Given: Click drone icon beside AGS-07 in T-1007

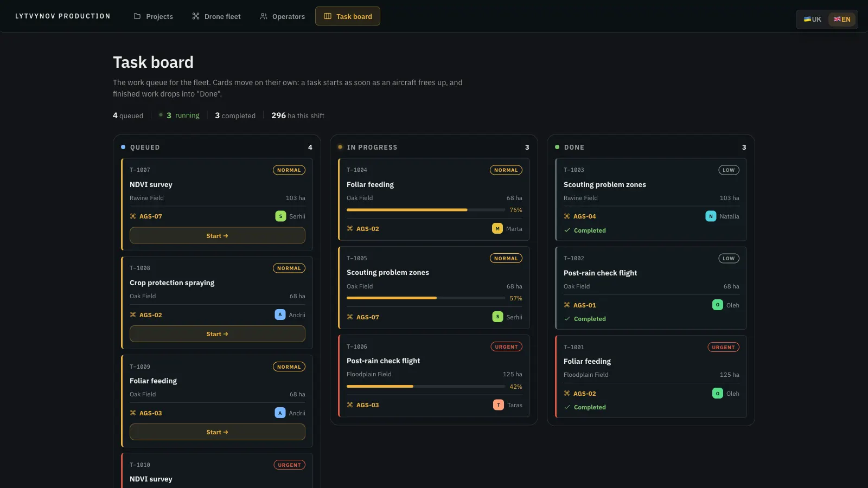Looking at the screenshot, I should [x=133, y=216].
